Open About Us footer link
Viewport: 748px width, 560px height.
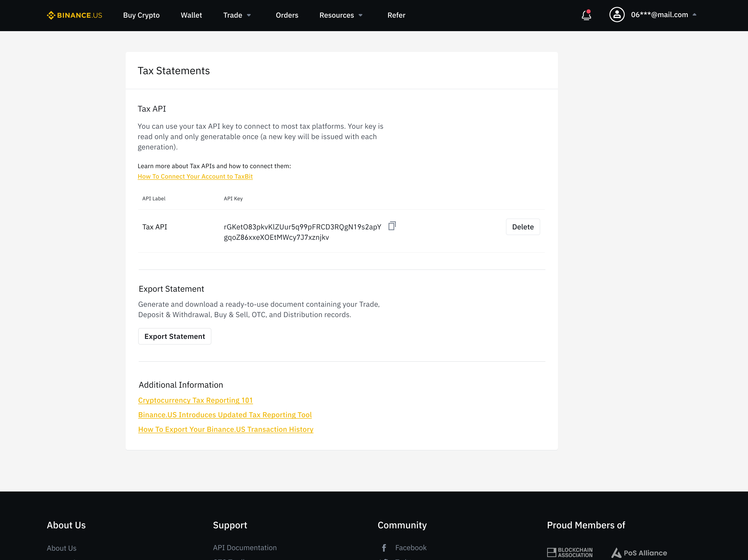pyautogui.click(x=62, y=548)
